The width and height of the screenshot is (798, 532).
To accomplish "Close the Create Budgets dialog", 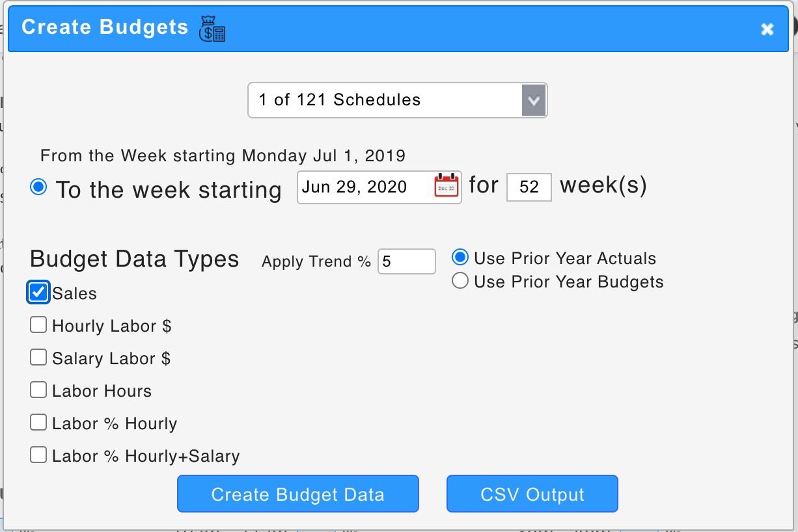I will point(767,29).
